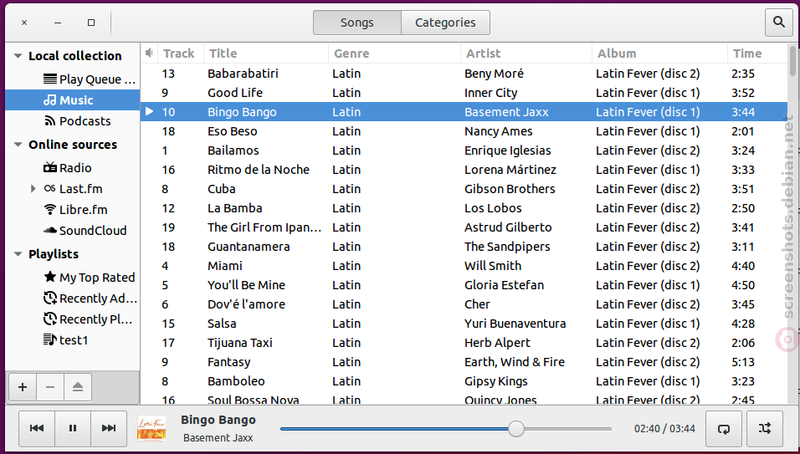The width and height of the screenshot is (800, 454).
Task: Click the playback position seek slider
Action: click(x=445, y=429)
